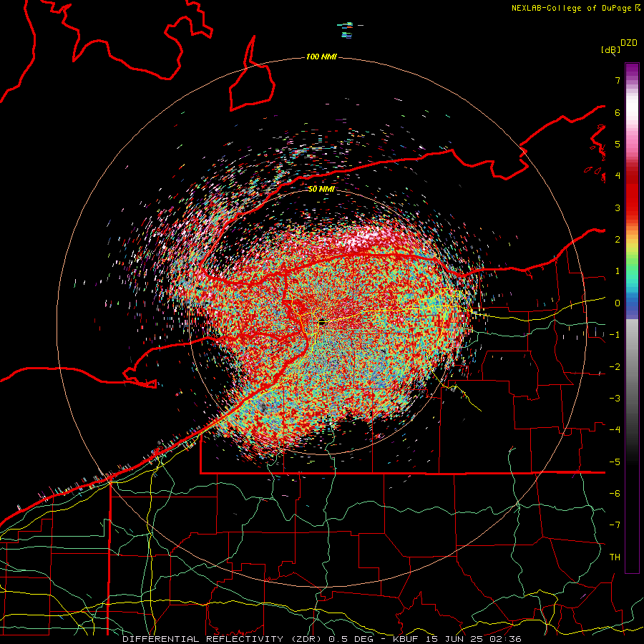Viewport: 644px width, 644px height.
Task: Click the "3" value on the color scale
Action: pyautogui.click(x=618, y=208)
